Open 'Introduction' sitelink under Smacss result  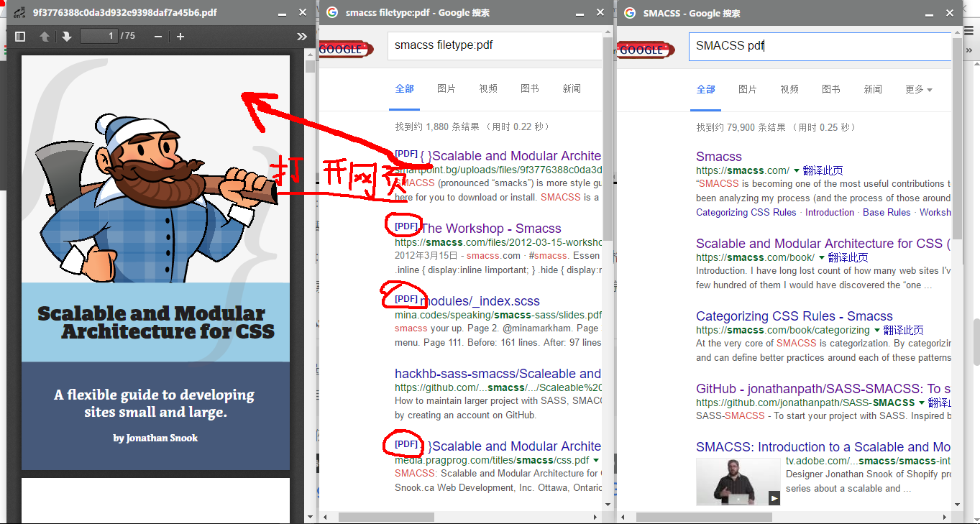point(830,212)
